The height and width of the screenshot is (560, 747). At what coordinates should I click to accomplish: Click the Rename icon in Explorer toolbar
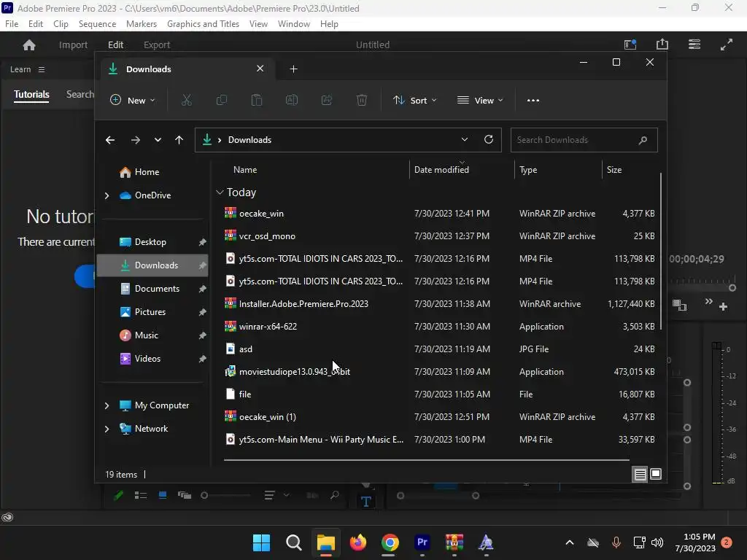click(x=292, y=100)
